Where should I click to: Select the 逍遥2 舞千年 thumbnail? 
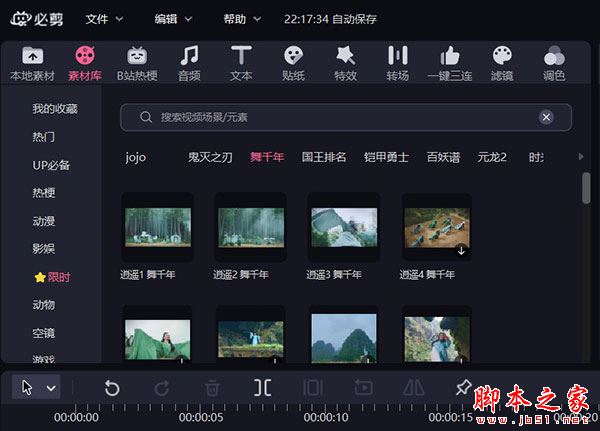click(x=251, y=227)
